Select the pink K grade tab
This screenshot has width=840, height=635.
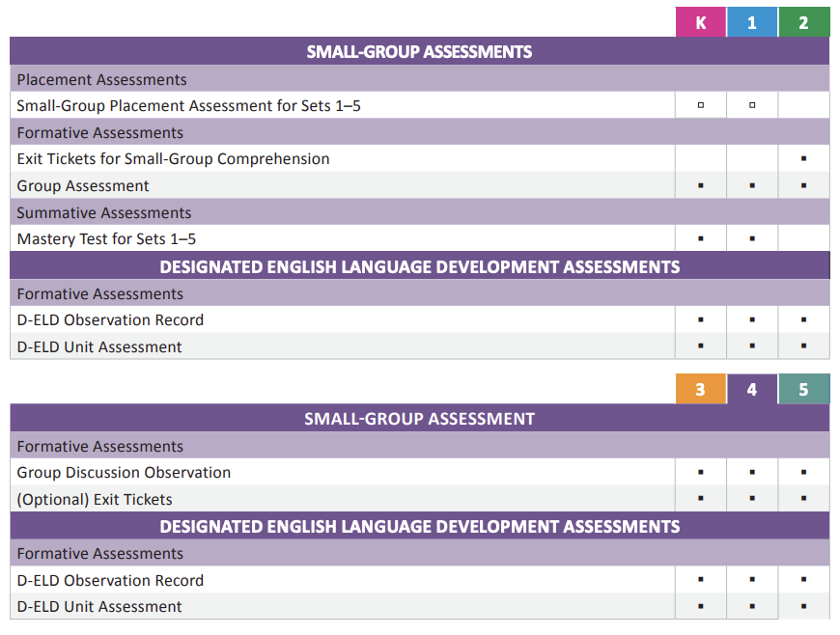click(701, 22)
